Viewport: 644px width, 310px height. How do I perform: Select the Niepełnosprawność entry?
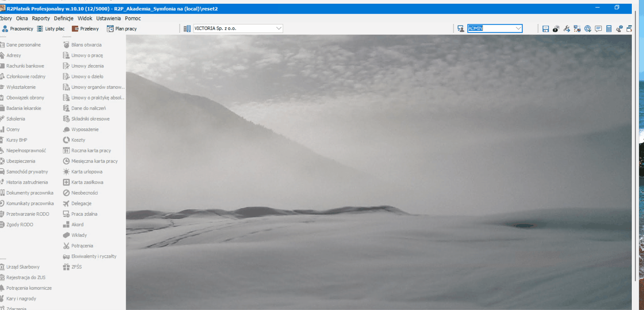tap(23, 151)
